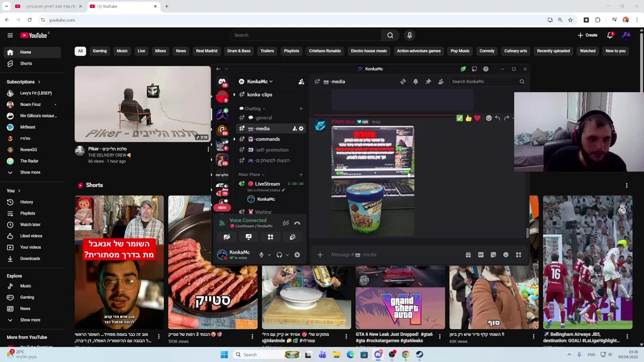This screenshot has height=362, width=644.
Task: Select the Gaming filter chip
Action: pos(100,51)
